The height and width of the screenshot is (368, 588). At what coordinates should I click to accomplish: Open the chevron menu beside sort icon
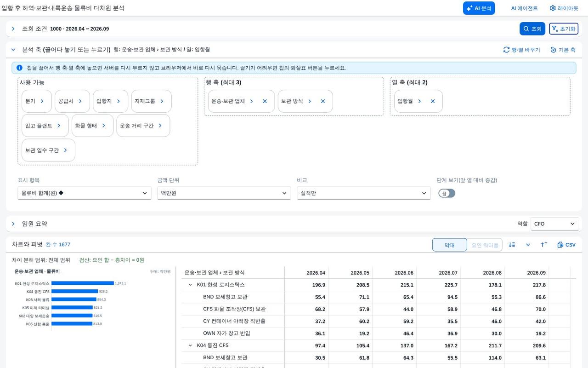(x=528, y=245)
